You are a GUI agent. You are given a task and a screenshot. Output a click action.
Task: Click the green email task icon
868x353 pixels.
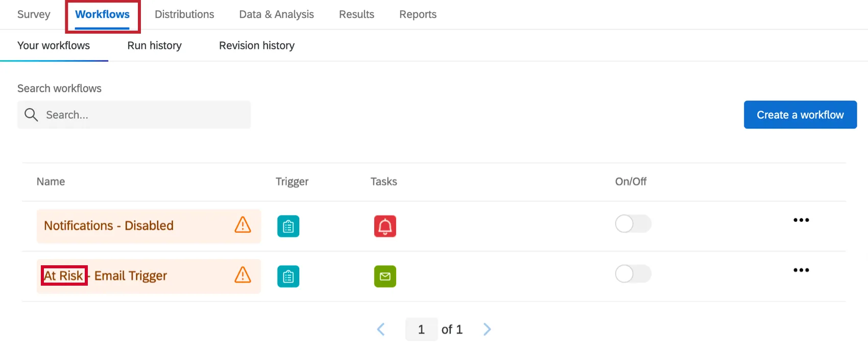[385, 276]
